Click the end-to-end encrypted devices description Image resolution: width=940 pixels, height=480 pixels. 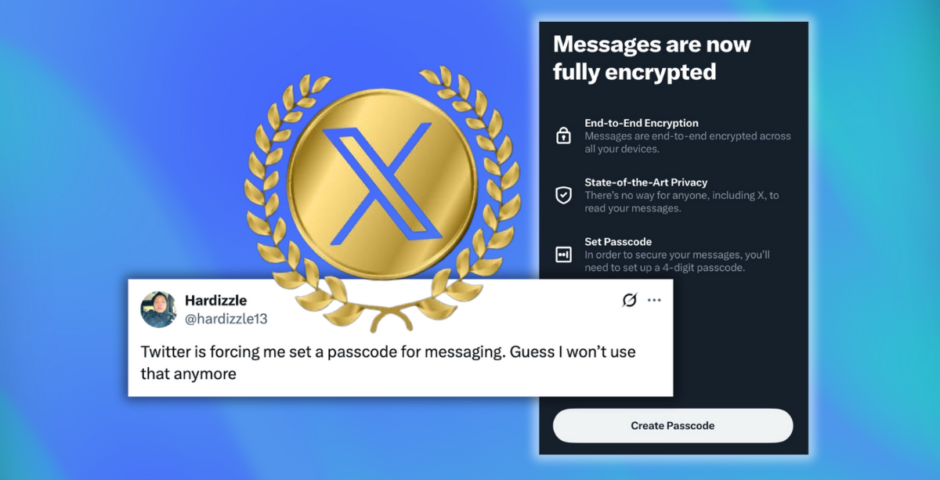coord(688,143)
